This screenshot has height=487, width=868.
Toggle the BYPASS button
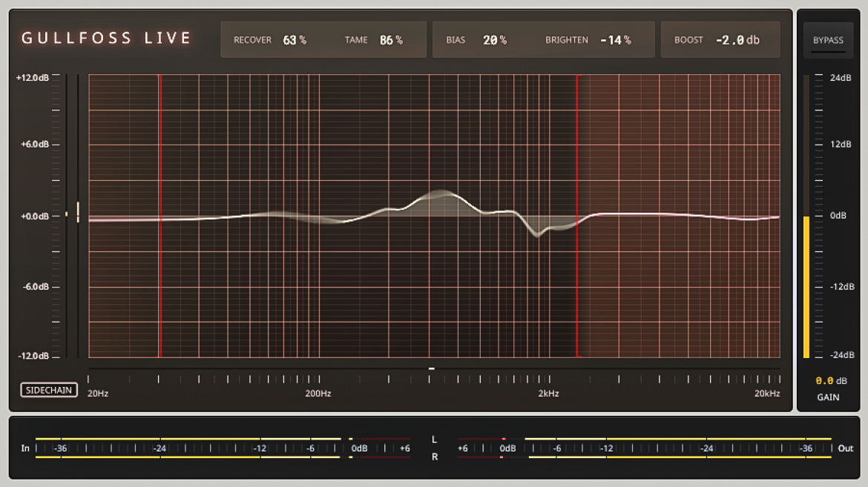(828, 41)
